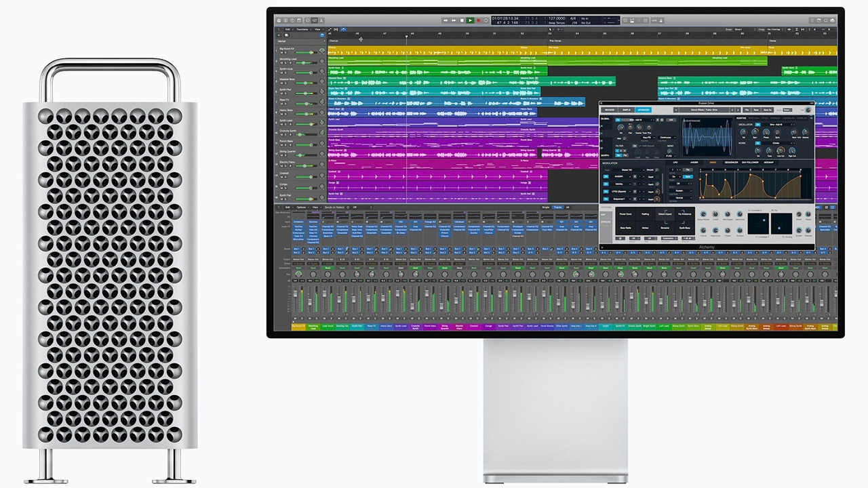Open the media Browsers icon
Viewport: 868px width, 488px height.
click(833, 20)
